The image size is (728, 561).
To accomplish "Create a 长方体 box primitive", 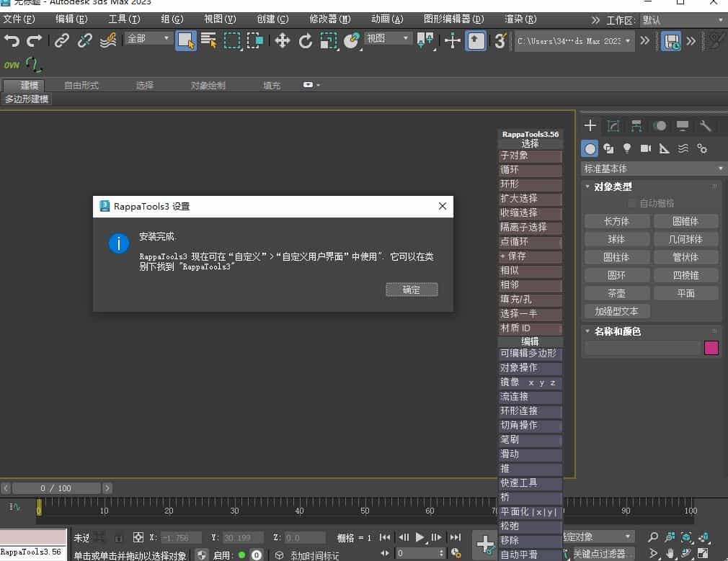I will point(616,221).
